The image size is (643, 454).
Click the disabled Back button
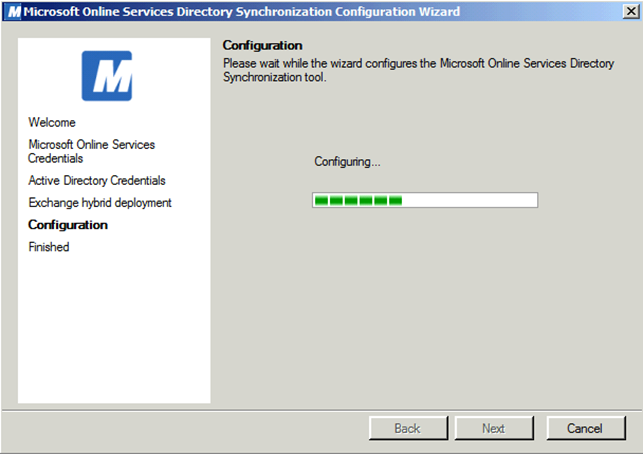coord(408,428)
